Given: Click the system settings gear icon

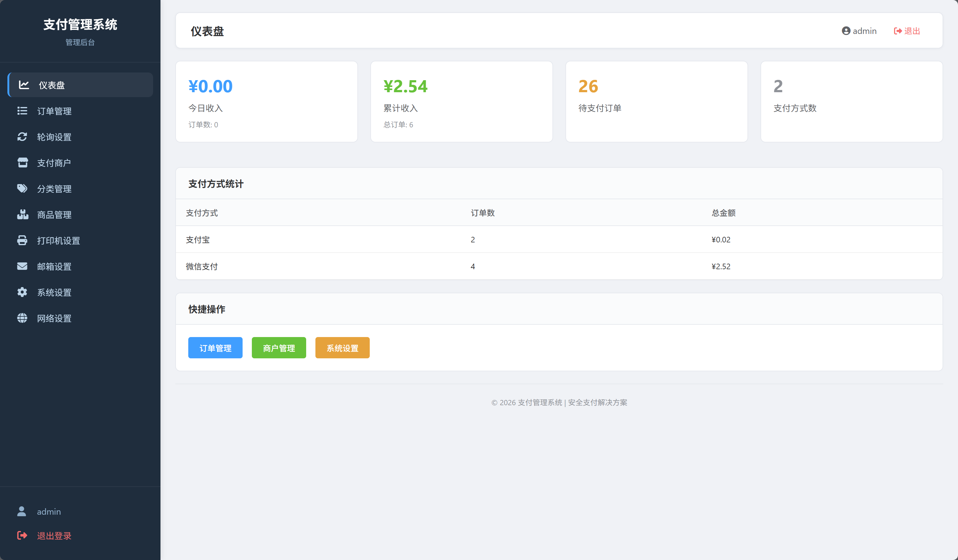Looking at the screenshot, I should (x=23, y=292).
